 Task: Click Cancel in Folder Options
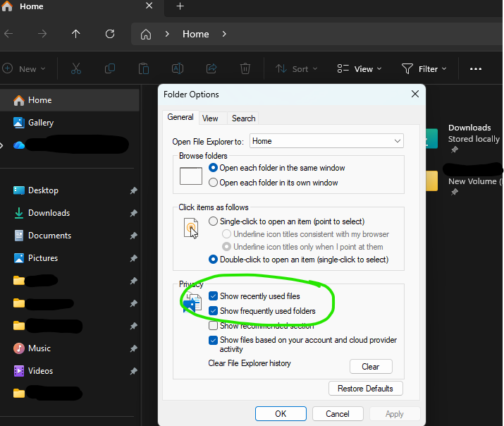(338, 413)
